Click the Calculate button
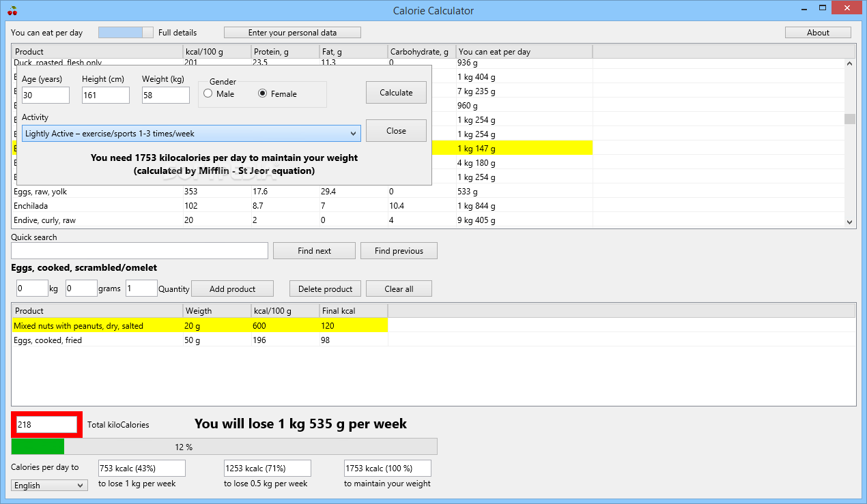Screen dimensions: 867x504 click(x=396, y=92)
